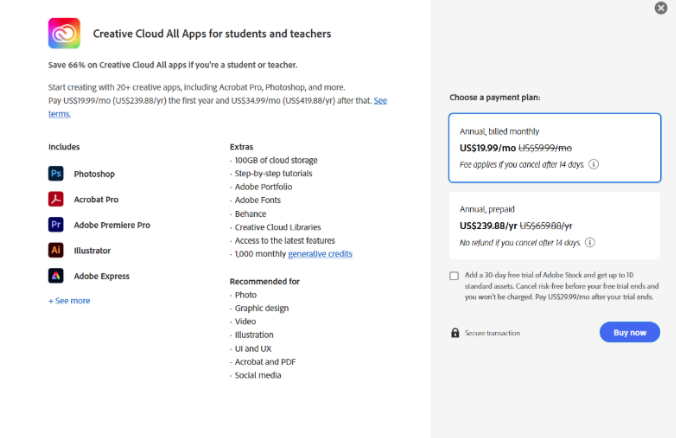
Task: Click the Acrobat Pro app name
Action: coord(96,199)
